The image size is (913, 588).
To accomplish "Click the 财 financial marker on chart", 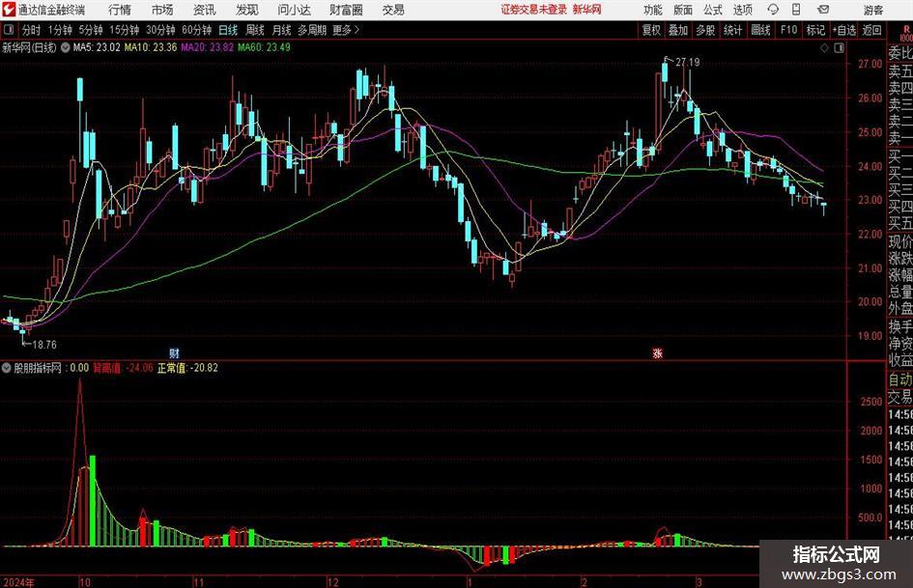I will click(174, 353).
